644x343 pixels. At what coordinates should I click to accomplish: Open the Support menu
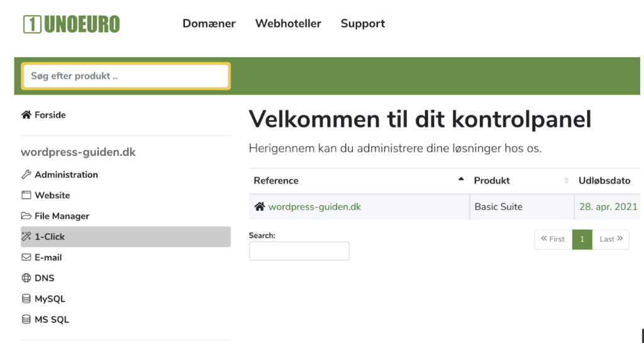pos(363,24)
